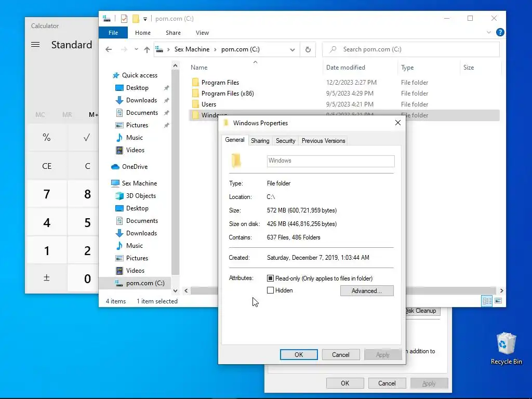Sort by the Size column header

(x=480, y=68)
